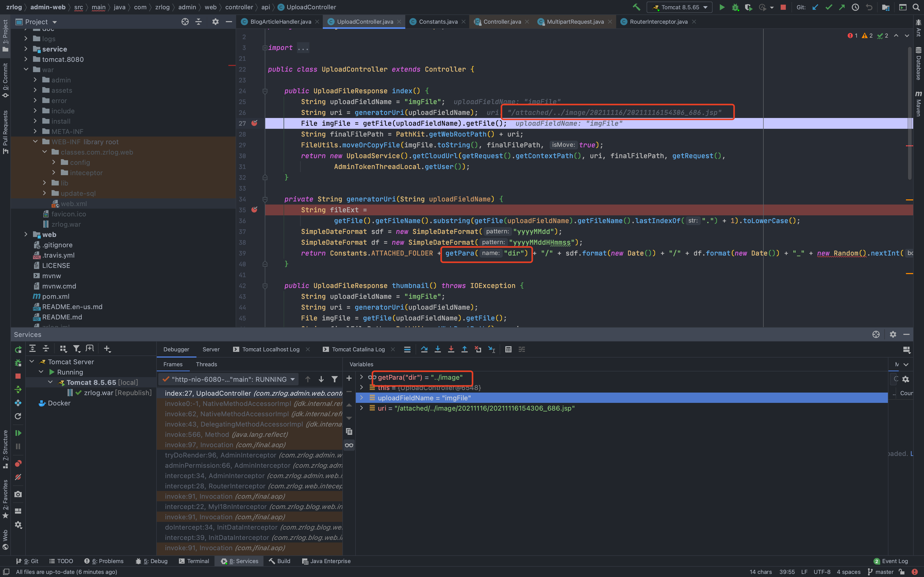Start the Debug session with the bug icon
Viewport: 924px width, 577px height.
pyautogui.click(x=736, y=7)
